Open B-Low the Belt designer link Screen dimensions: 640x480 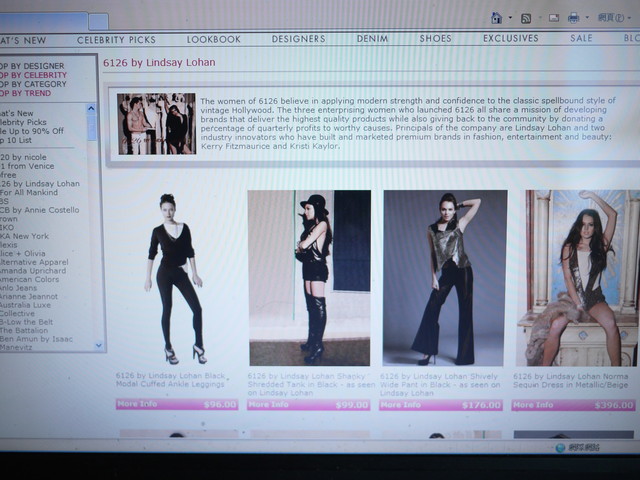click(x=27, y=322)
